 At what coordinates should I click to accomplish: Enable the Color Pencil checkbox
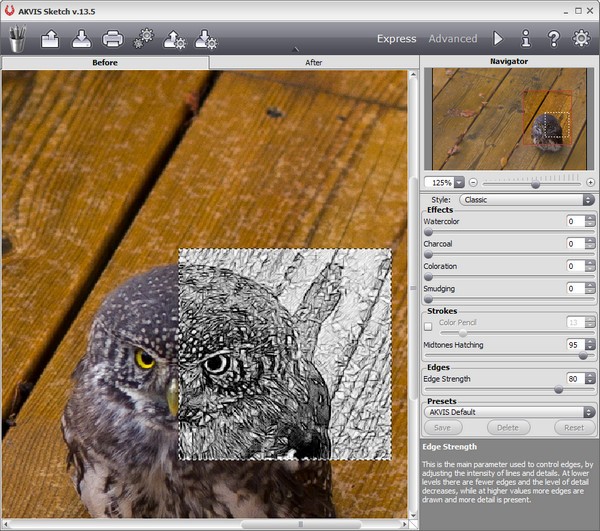click(x=429, y=324)
